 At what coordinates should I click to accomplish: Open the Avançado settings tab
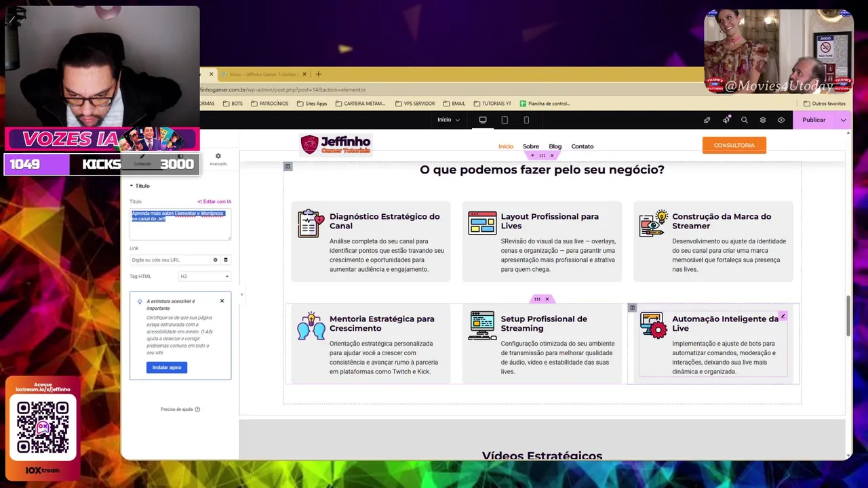point(218,159)
